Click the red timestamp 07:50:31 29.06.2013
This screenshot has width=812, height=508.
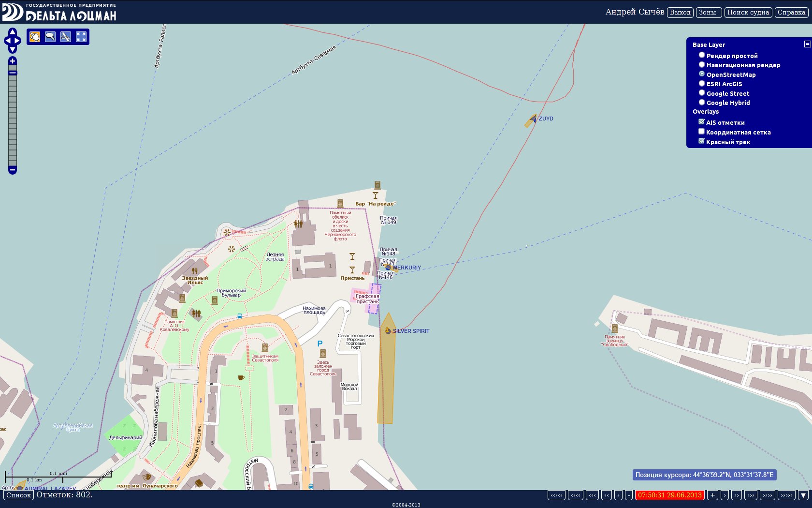(x=669, y=495)
